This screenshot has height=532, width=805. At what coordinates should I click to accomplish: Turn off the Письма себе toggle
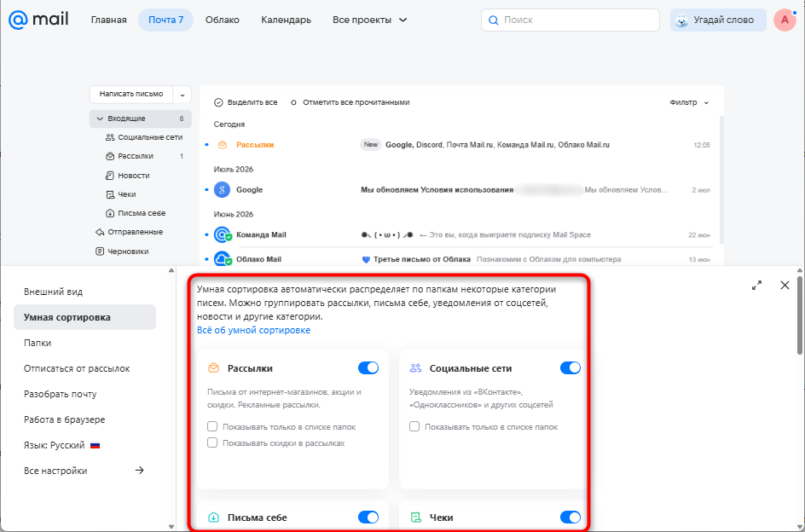pyautogui.click(x=368, y=518)
